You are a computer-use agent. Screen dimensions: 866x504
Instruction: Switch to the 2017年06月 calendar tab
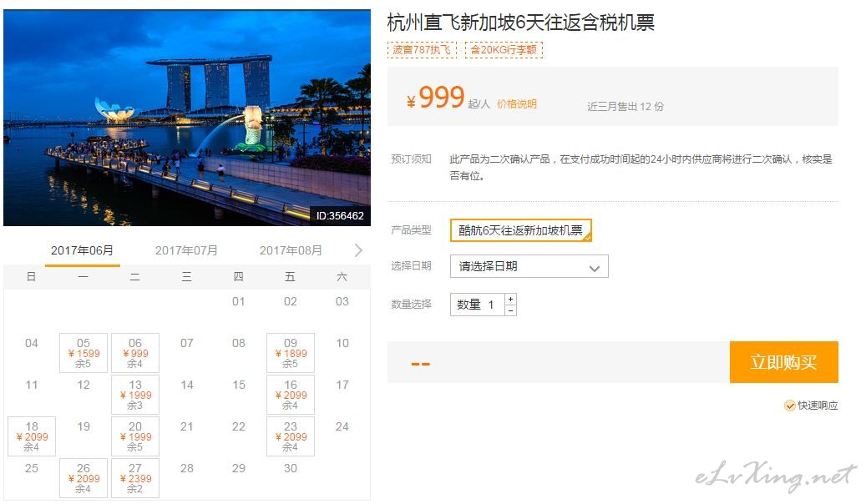click(x=83, y=250)
